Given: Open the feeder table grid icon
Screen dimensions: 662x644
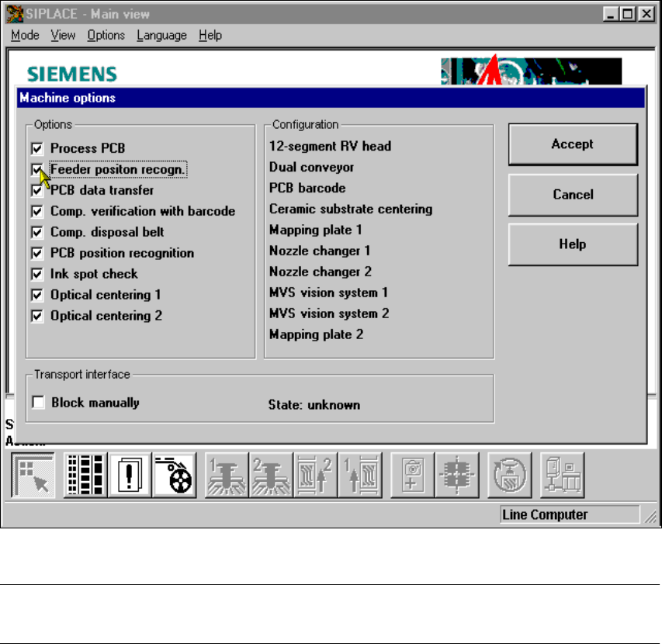Looking at the screenshot, I should coord(85,475).
